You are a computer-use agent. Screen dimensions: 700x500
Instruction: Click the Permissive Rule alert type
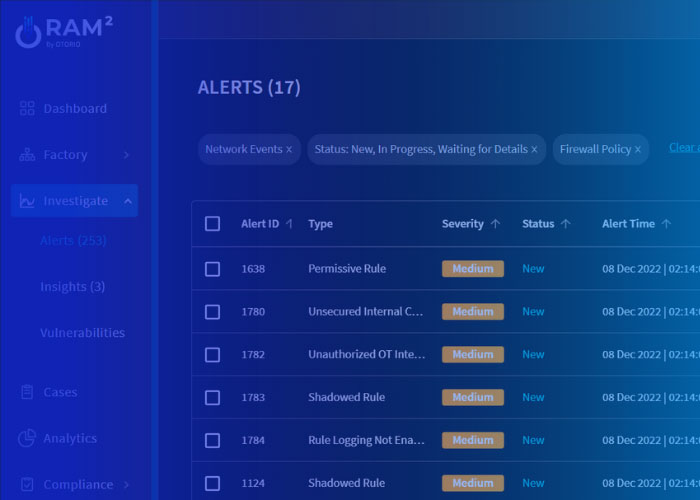[347, 269]
